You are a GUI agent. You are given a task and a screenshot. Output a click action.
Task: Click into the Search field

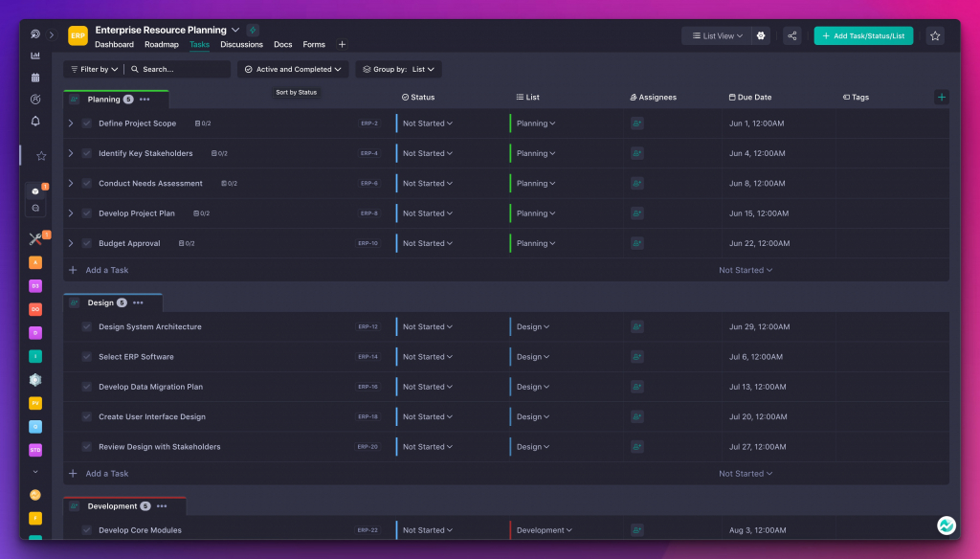tap(181, 70)
